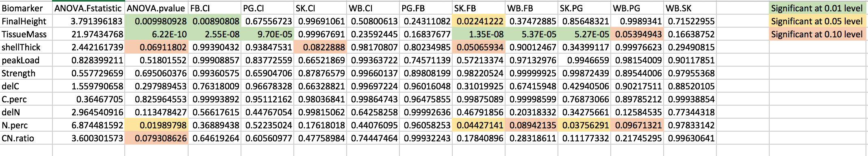Select the delN F-statistic value 2.964540916
Image resolution: width=868 pixels, height=156 pixels.
[x=89, y=112]
